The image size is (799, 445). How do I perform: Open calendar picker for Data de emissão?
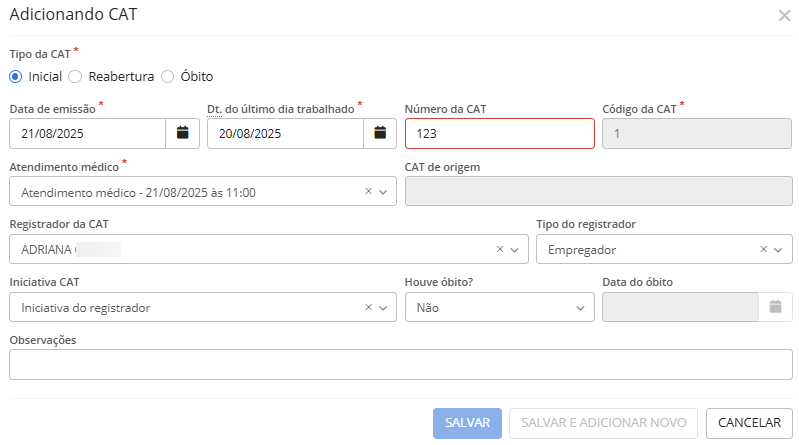182,133
